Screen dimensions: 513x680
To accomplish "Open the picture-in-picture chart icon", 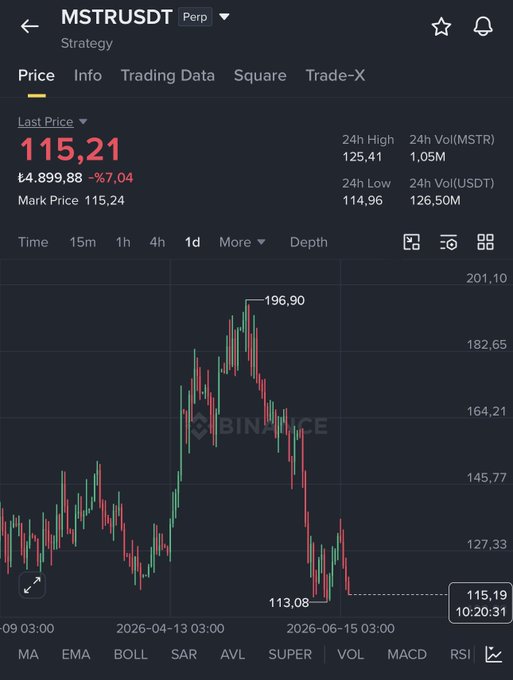I will point(412,242).
